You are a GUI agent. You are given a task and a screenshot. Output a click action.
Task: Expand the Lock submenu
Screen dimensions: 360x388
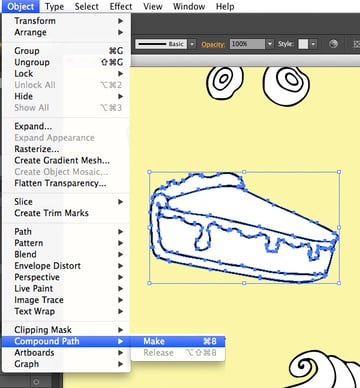[x=66, y=74]
